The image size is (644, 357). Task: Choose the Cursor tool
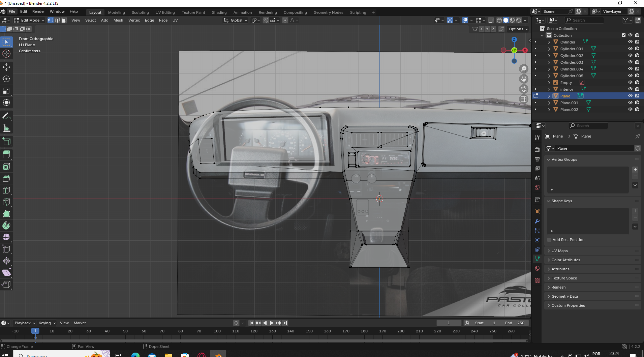(6, 54)
